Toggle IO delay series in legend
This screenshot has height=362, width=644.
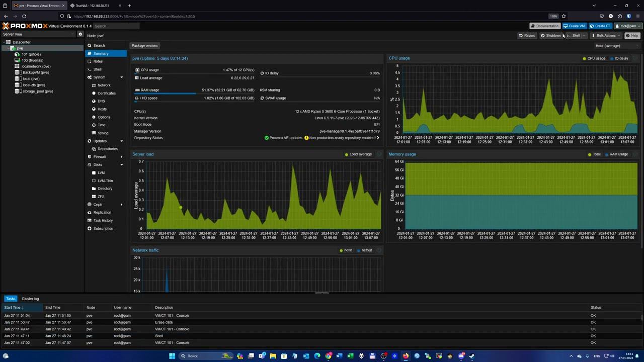pyautogui.click(x=619, y=58)
